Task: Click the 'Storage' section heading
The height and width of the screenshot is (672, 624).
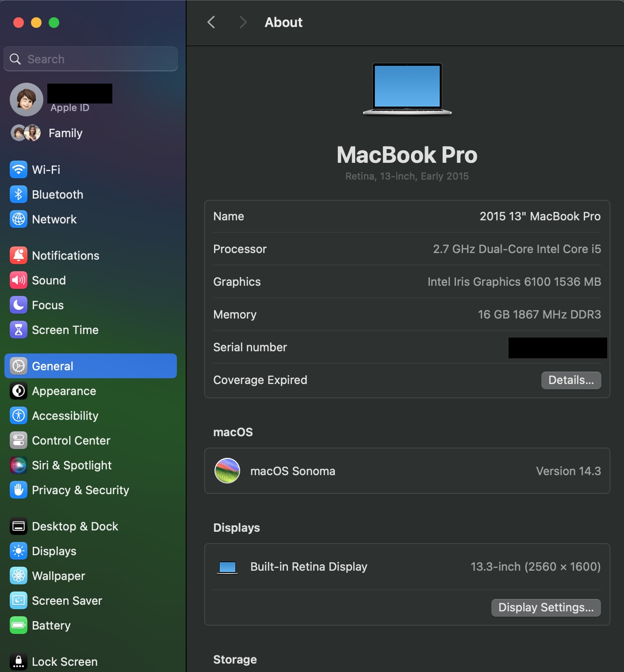Action: point(235,660)
